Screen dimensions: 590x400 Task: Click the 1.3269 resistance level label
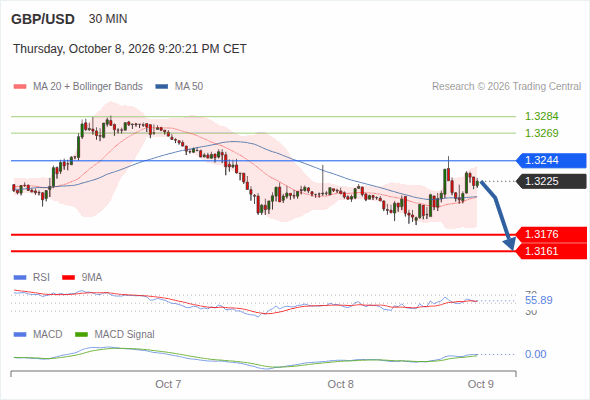(541, 133)
